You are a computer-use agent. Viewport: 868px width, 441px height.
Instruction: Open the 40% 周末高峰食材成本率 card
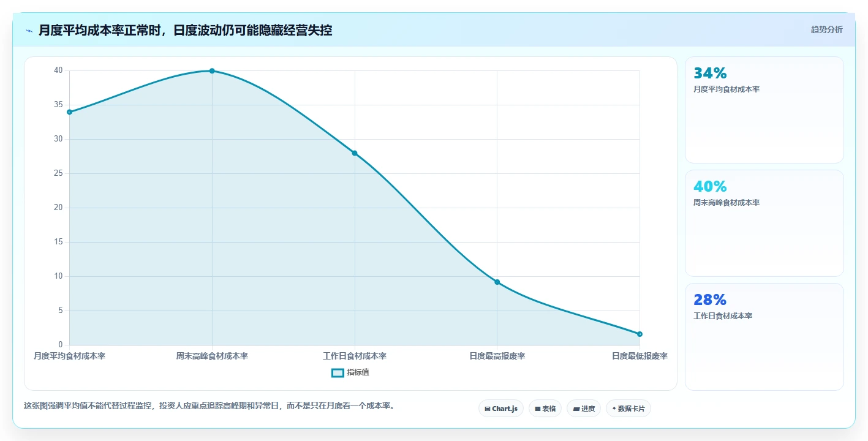pyautogui.click(x=764, y=223)
